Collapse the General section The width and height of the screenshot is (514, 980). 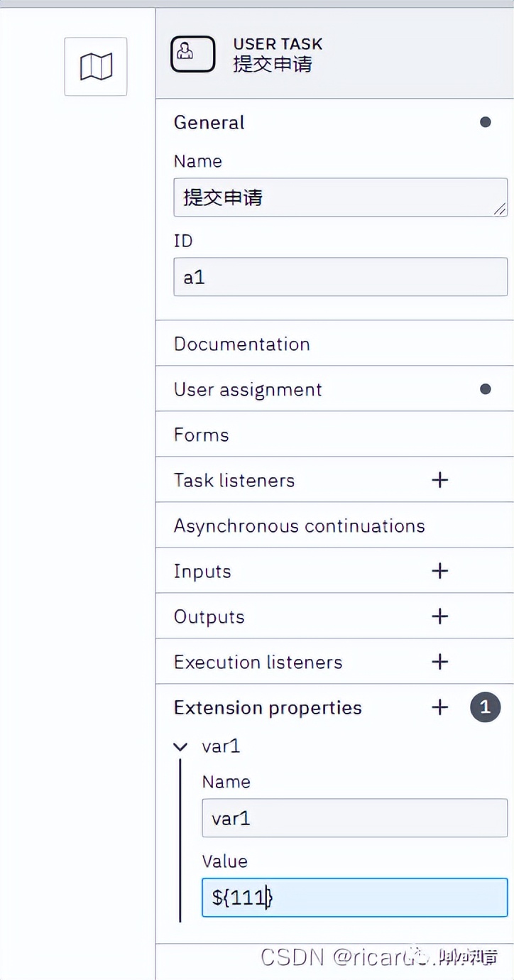click(x=209, y=122)
